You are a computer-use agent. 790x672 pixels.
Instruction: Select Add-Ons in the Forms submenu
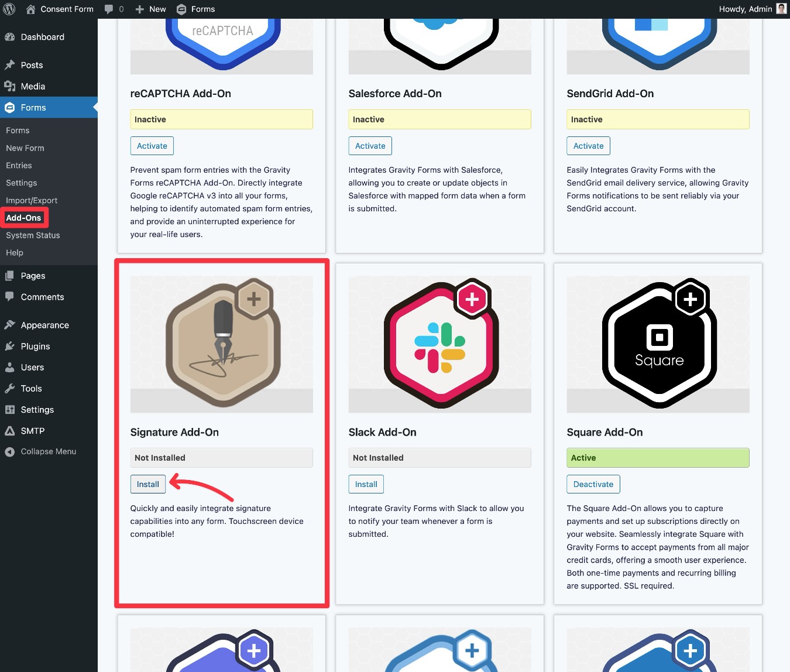pyautogui.click(x=24, y=217)
